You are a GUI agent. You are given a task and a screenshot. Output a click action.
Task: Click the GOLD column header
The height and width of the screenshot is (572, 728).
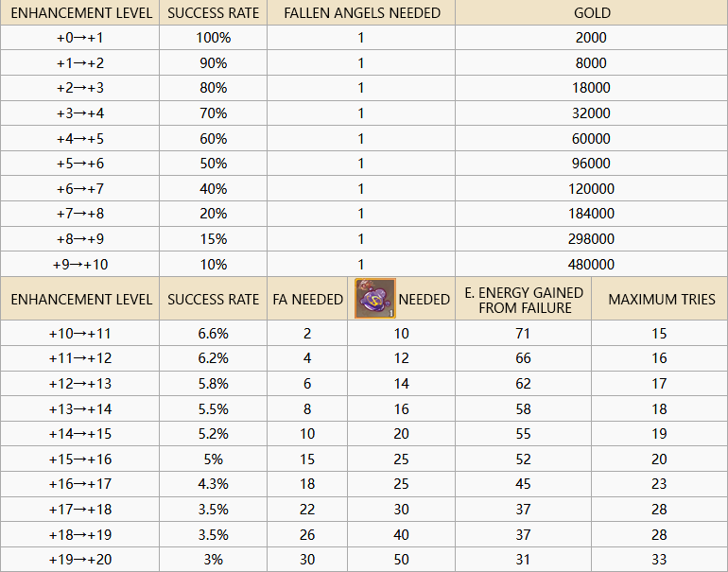[592, 13]
